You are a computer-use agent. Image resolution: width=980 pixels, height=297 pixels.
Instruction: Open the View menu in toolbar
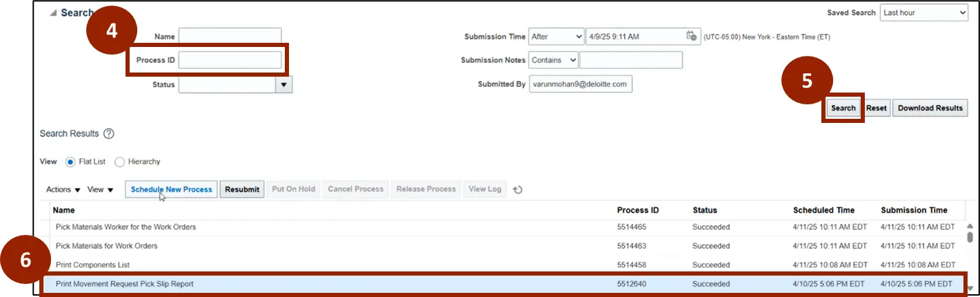(x=101, y=189)
